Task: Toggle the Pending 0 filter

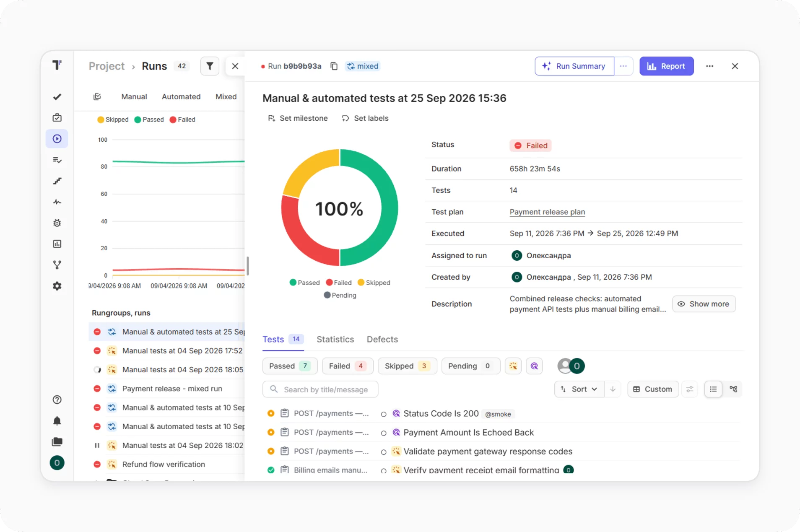Action: pyautogui.click(x=470, y=366)
